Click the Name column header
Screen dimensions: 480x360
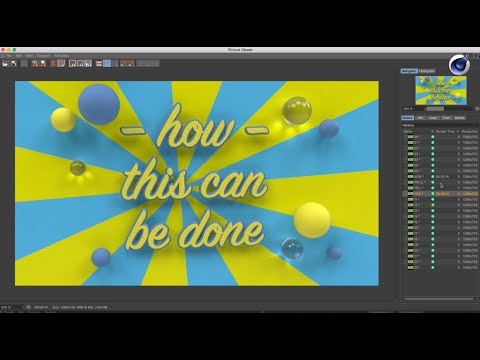pos(408,132)
